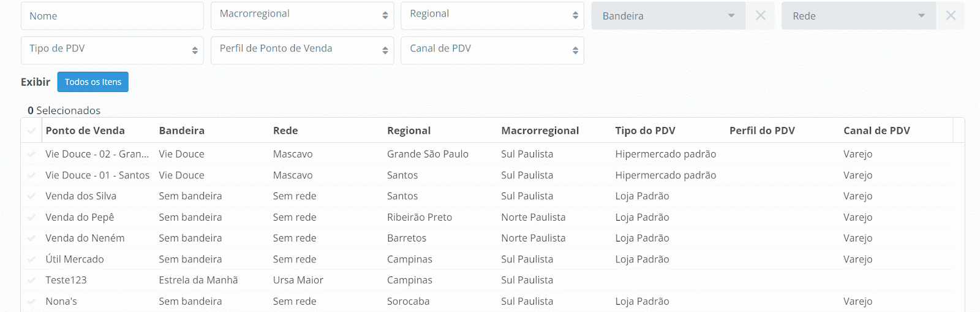Expand the Rede combo box
980x312 pixels.
coord(858,16)
